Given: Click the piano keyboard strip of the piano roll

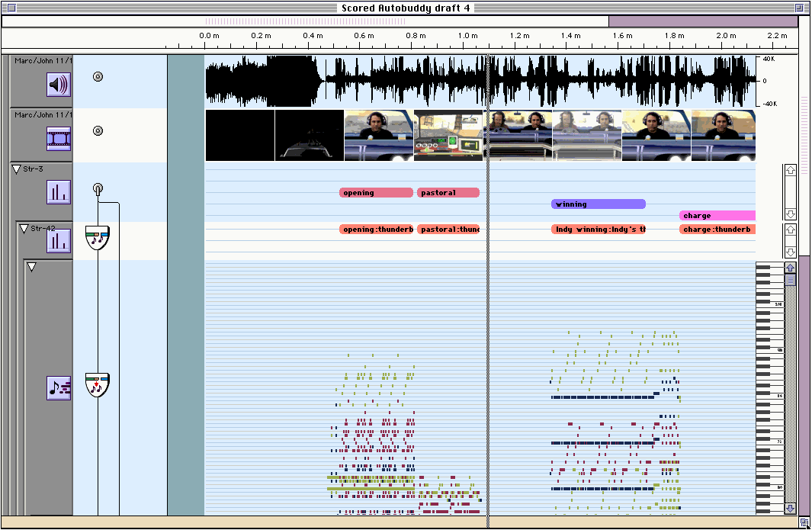Looking at the screenshot, I should (x=770, y=388).
